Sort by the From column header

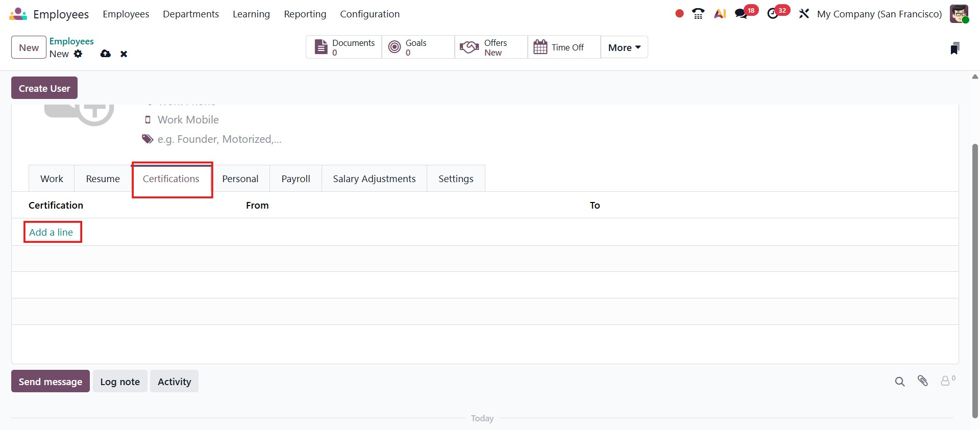point(257,205)
